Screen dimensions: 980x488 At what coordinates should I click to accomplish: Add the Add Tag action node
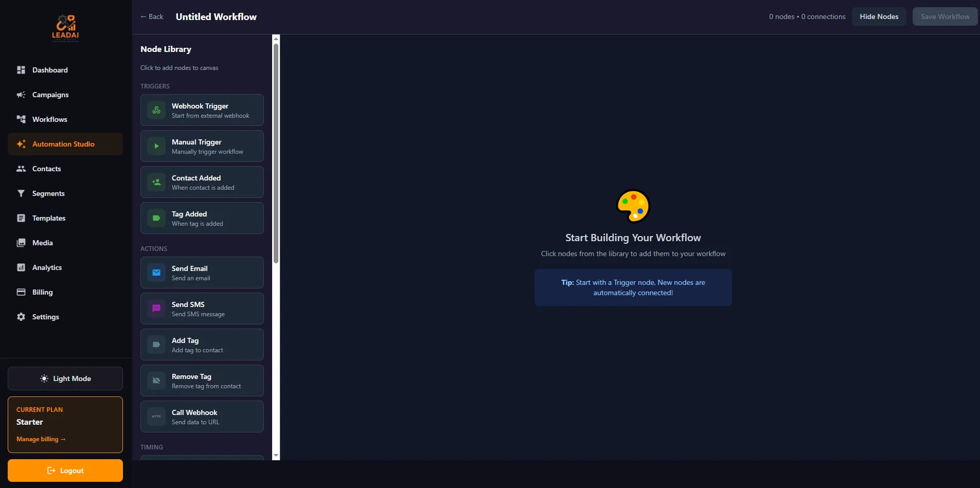(202, 345)
